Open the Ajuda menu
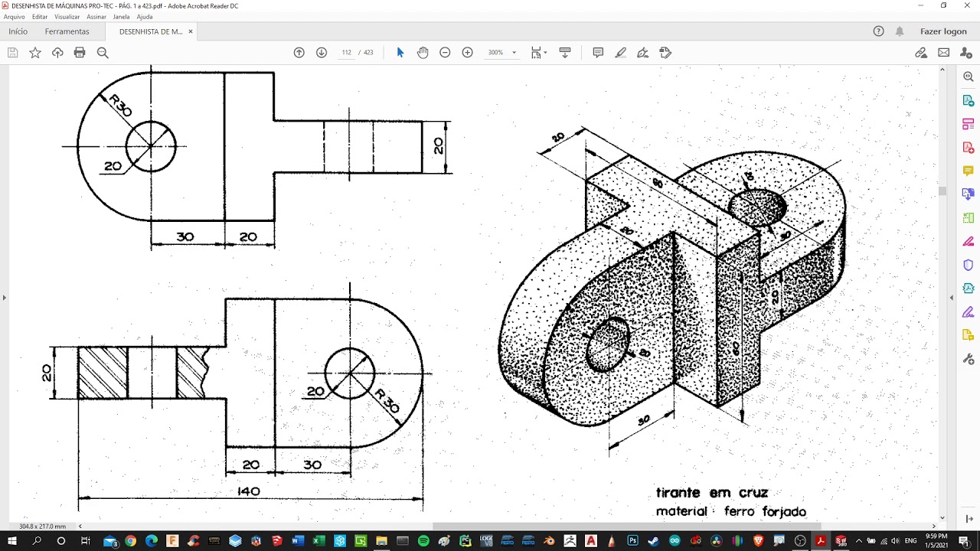The height and width of the screenshot is (551, 980). tap(145, 16)
